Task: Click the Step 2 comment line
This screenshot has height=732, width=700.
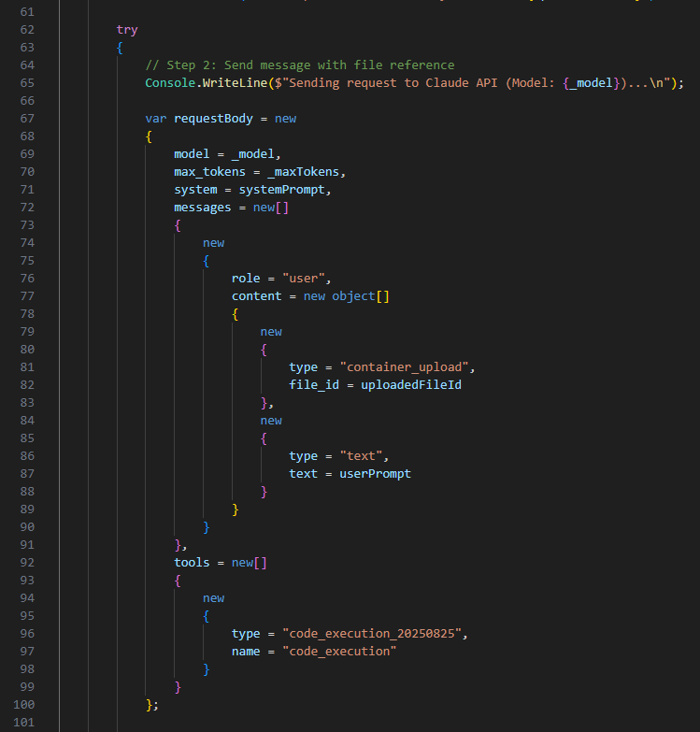Action: click(299, 65)
